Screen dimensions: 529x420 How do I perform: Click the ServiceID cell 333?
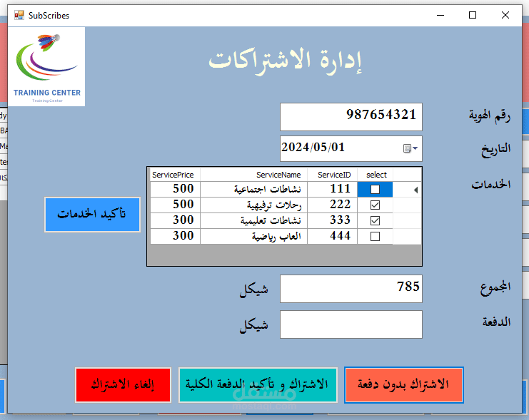click(332, 221)
